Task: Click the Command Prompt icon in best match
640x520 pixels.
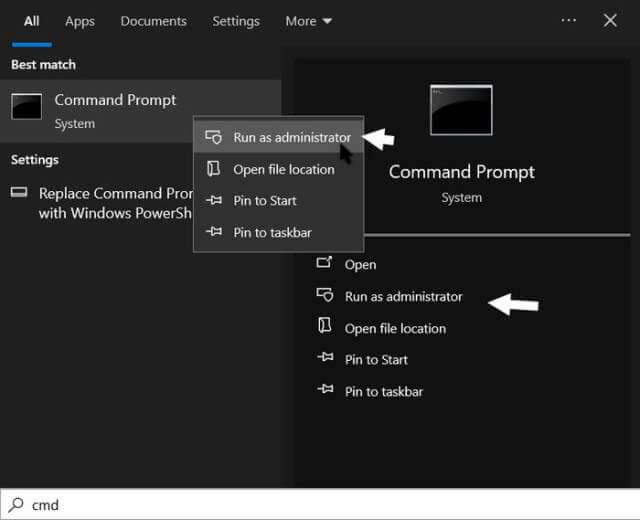Action: (27, 106)
